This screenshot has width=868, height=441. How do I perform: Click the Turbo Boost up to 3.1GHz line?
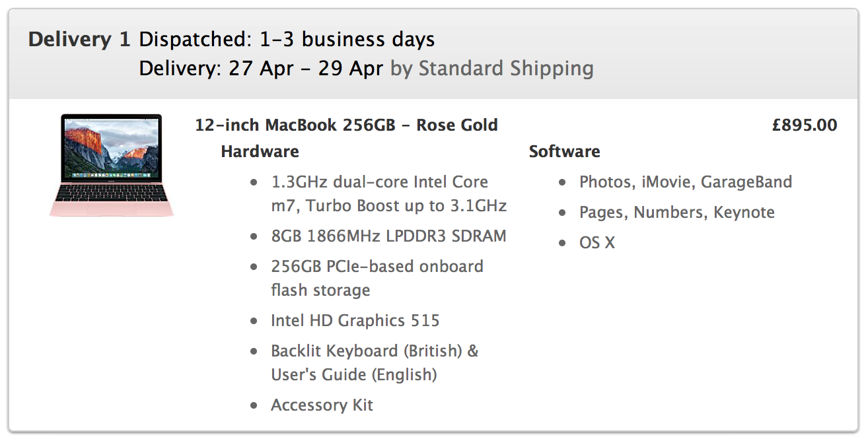pos(388,205)
